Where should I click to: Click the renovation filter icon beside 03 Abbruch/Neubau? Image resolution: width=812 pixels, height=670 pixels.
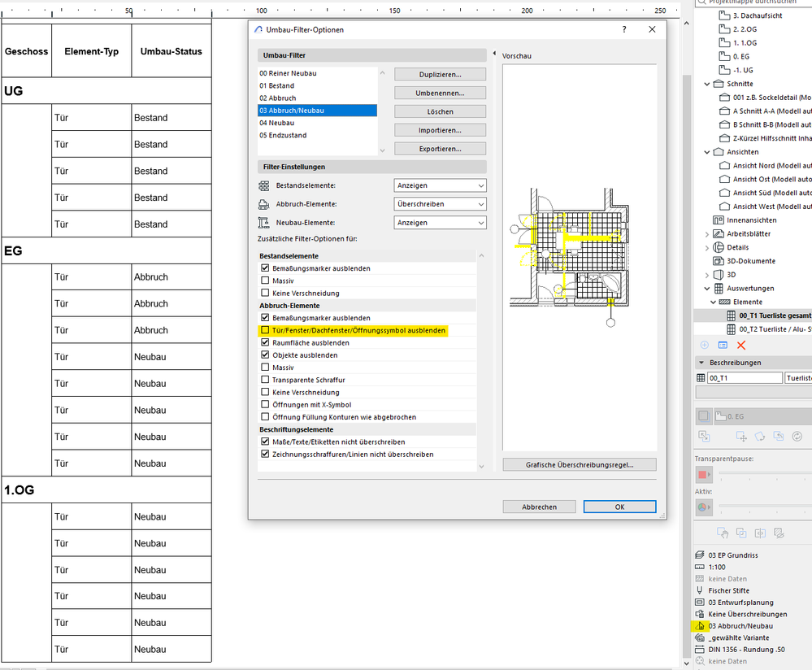pos(701,626)
